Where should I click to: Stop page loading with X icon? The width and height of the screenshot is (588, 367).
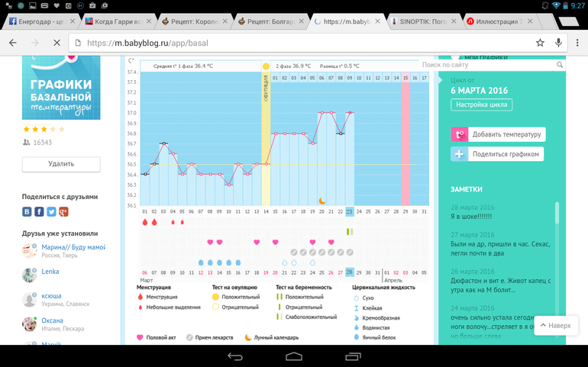(57, 43)
